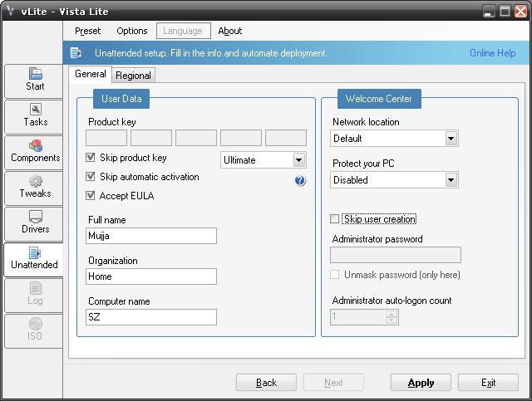532x401 pixels.
Task: Close the vLite window
Action: pyautogui.click(x=521, y=12)
